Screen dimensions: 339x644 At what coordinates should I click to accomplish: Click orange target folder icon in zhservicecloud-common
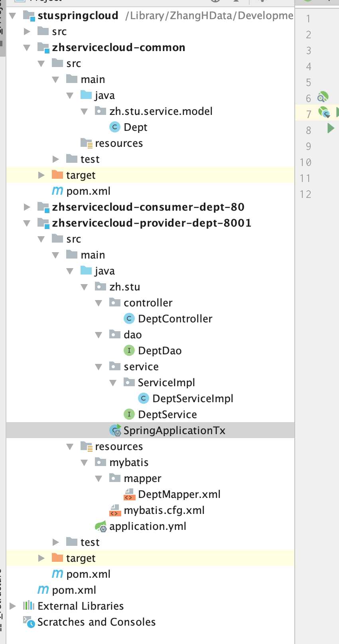(x=57, y=175)
